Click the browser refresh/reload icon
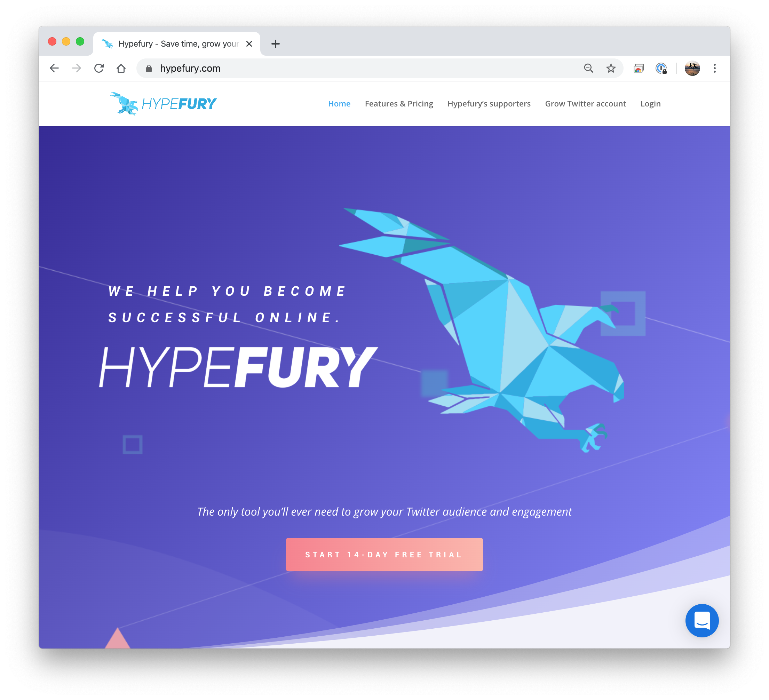 click(x=99, y=67)
